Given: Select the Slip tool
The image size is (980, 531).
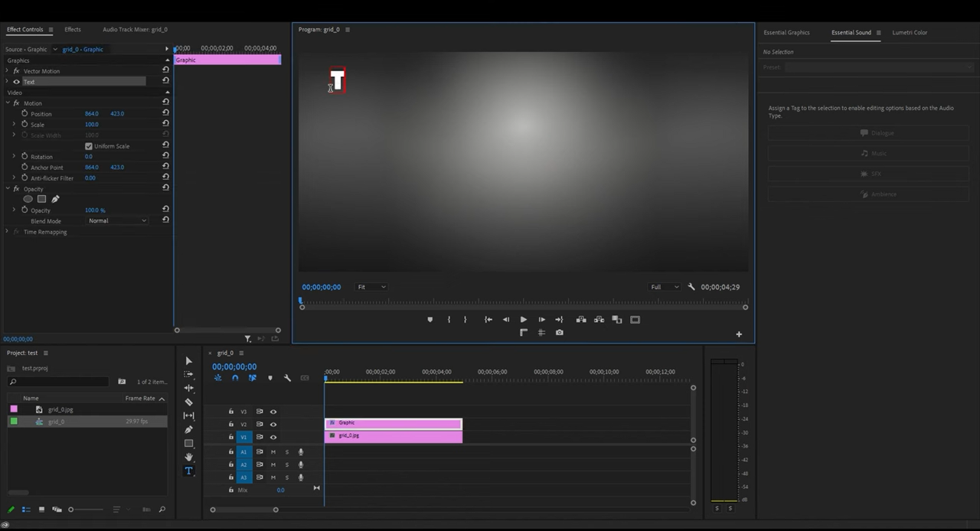Looking at the screenshot, I should tap(188, 415).
